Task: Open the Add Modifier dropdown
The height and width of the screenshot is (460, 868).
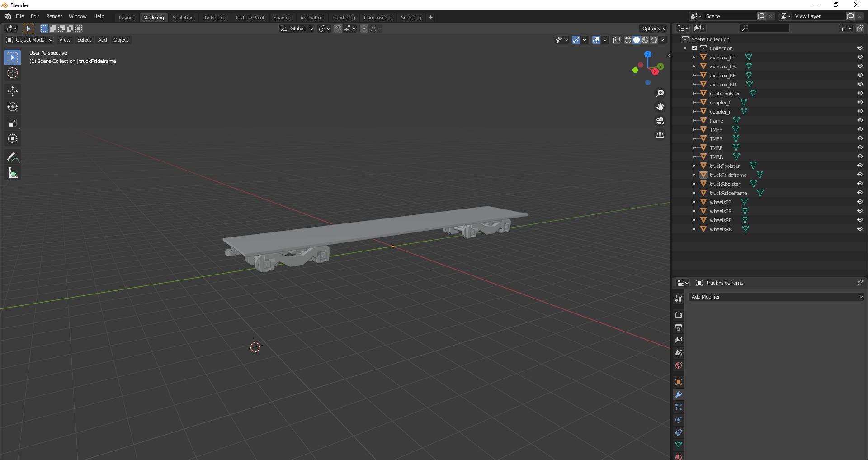Action: [x=776, y=297]
